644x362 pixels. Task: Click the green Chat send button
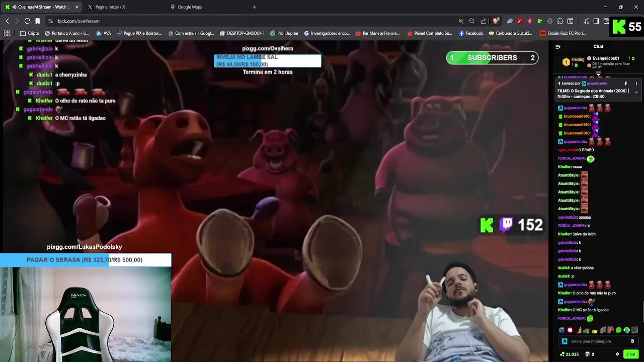click(631, 354)
